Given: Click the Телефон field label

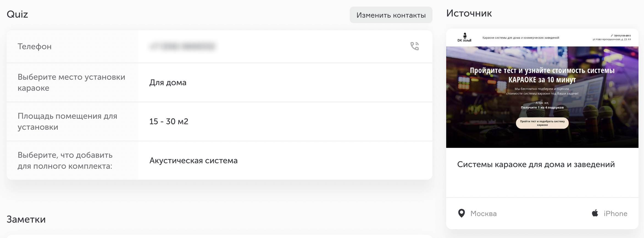Looking at the screenshot, I should pos(35,46).
